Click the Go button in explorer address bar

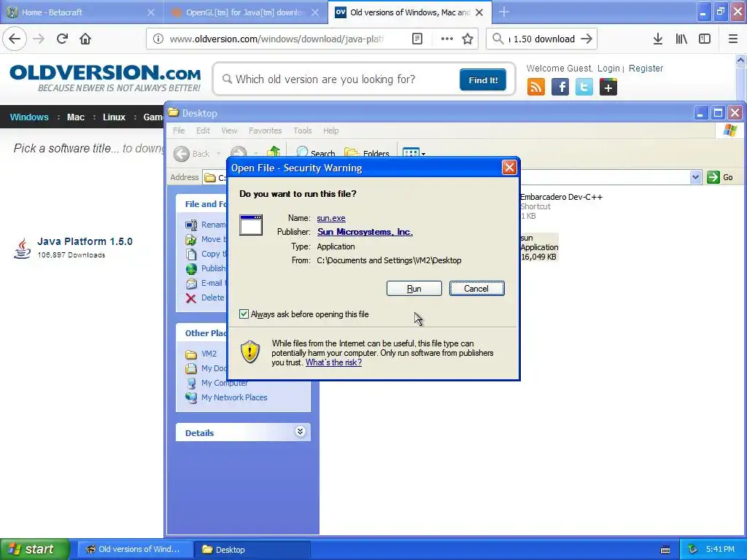(x=720, y=177)
